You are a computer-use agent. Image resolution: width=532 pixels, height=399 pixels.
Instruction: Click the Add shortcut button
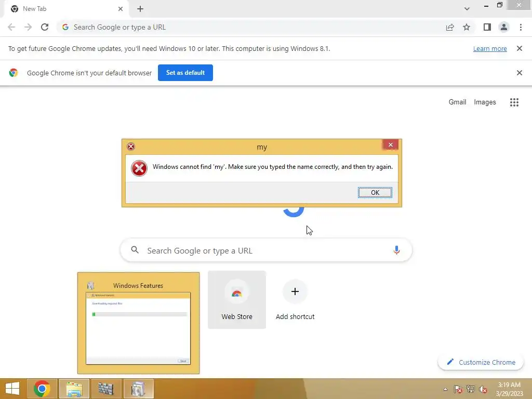295,300
